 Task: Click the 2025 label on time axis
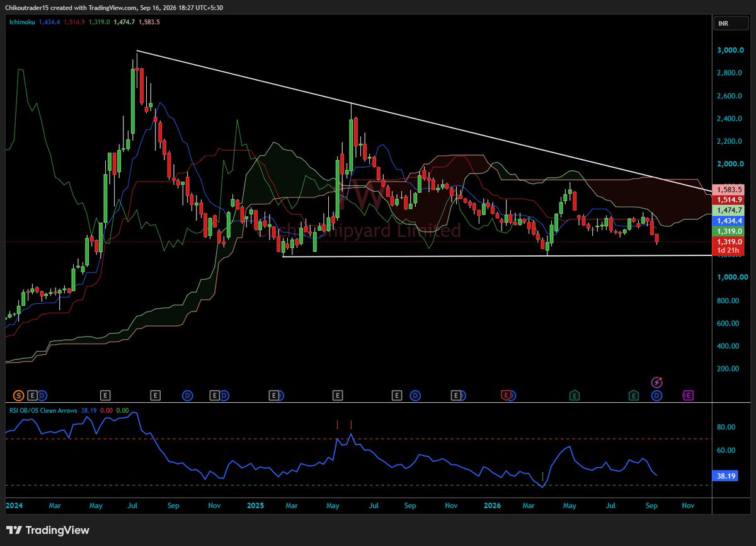click(255, 506)
